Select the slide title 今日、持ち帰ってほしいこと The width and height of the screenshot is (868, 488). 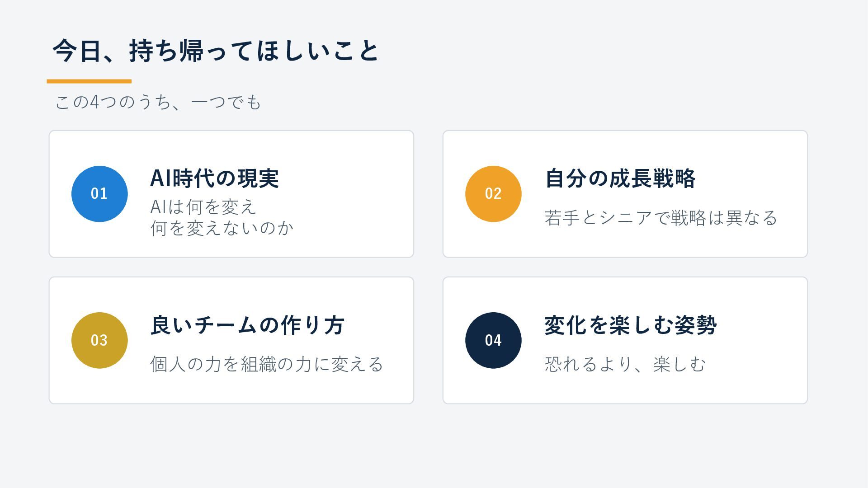[x=216, y=50]
